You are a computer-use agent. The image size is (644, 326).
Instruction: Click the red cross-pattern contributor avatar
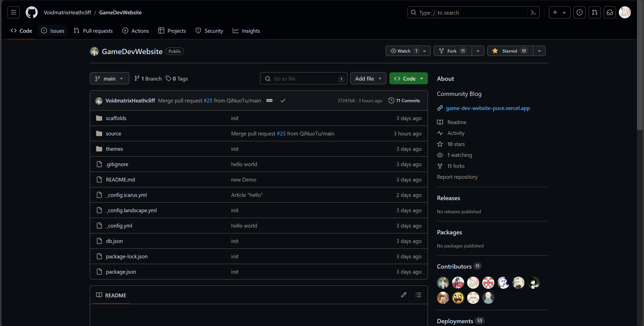(x=488, y=283)
